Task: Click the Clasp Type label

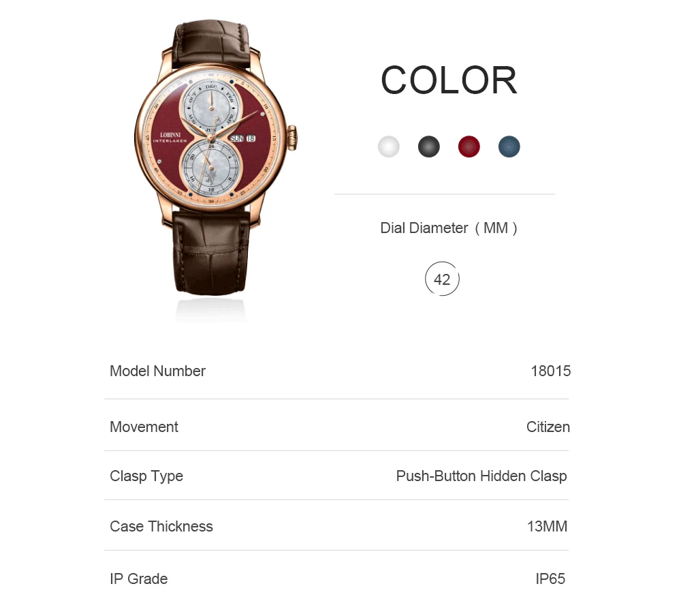Action: point(146,476)
